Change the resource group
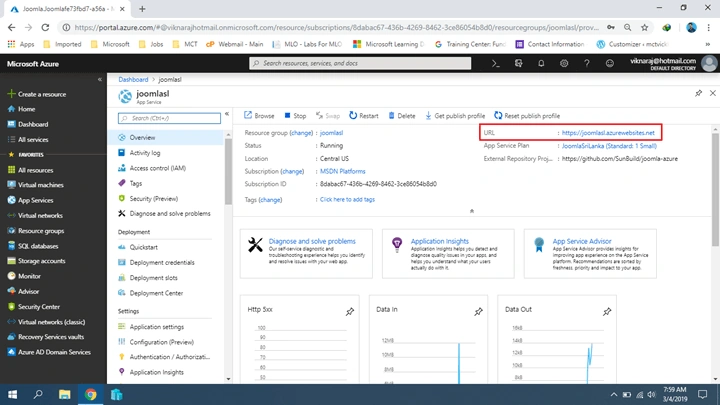720x405 pixels. tap(301, 133)
